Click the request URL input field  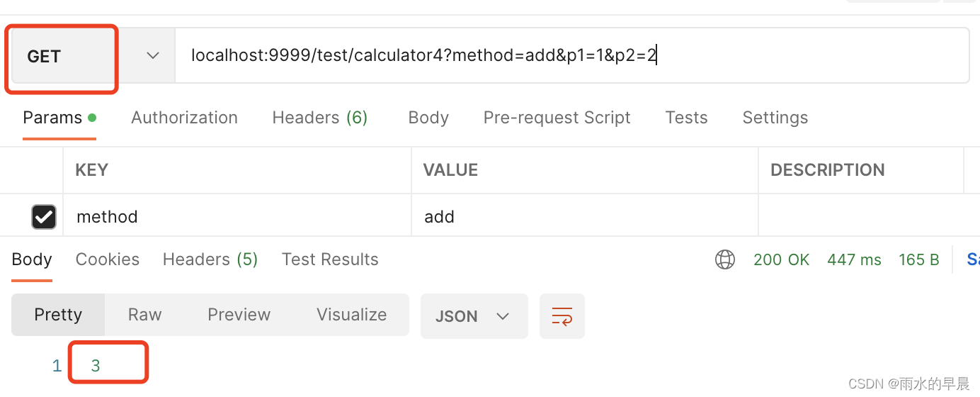pos(571,56)
